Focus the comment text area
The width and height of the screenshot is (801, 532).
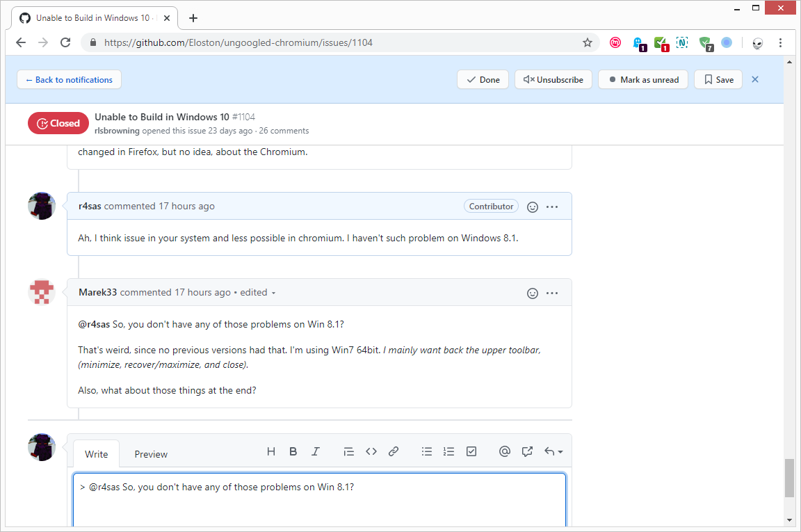[x=319, y=500]
